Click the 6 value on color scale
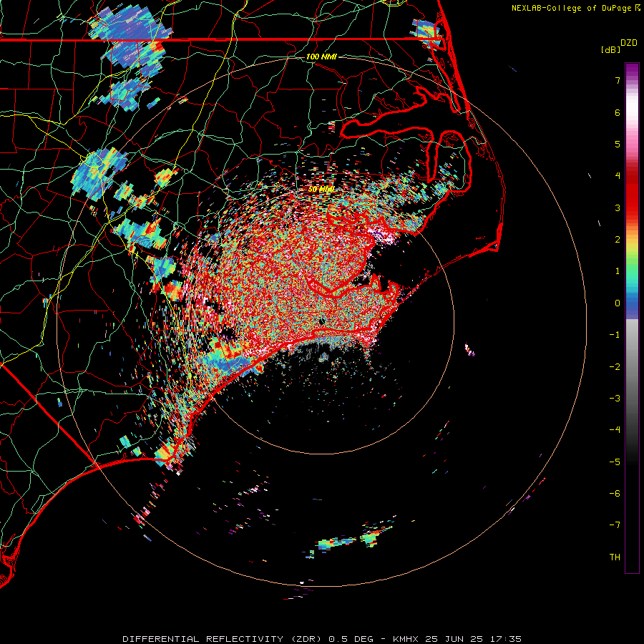The image size is (644, 644). point(618,112)
